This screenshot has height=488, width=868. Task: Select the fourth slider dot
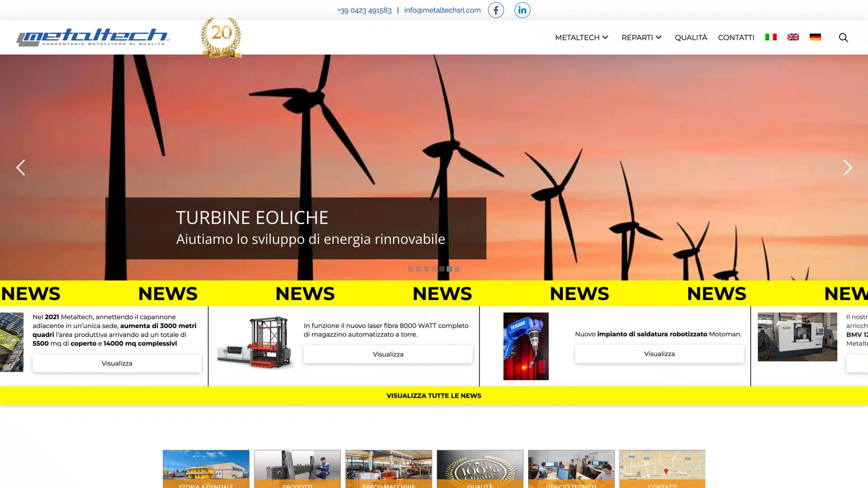pyautogui.click(x=434, y=269)
